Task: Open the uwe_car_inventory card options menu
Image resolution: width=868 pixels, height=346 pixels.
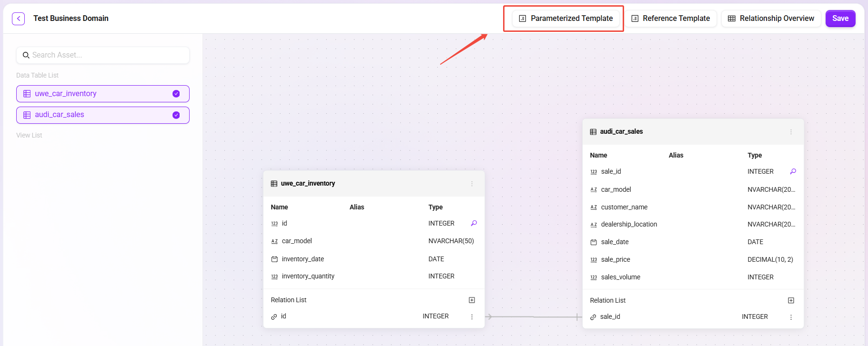Action: [472, 184]
